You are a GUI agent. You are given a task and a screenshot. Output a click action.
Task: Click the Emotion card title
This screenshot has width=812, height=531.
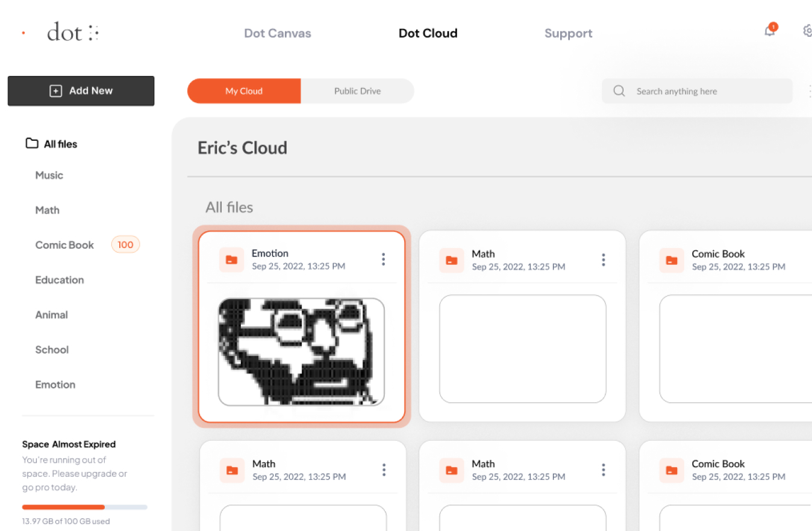pos(270,253)
